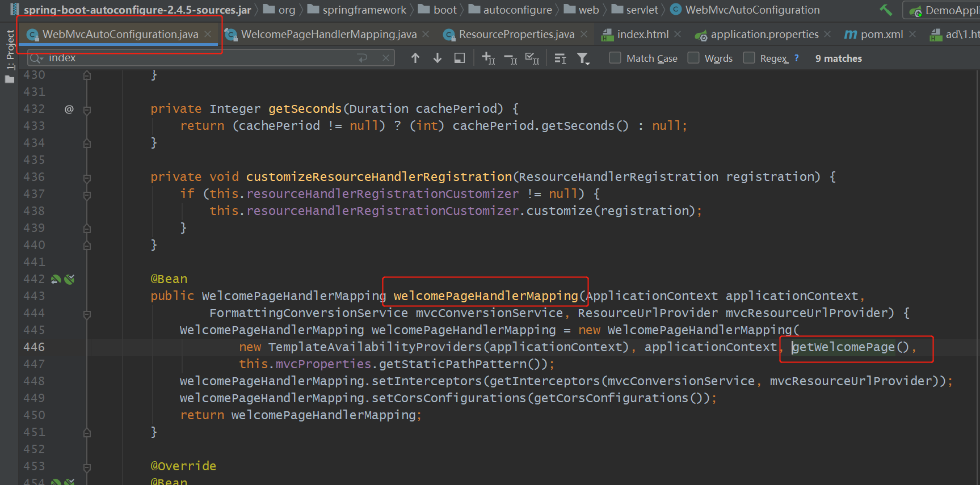Viewport: 980px width, 485px height.
Task: Click WebMvcAutoConfiguration class breadcrumb
Action: tap(745, 10)
